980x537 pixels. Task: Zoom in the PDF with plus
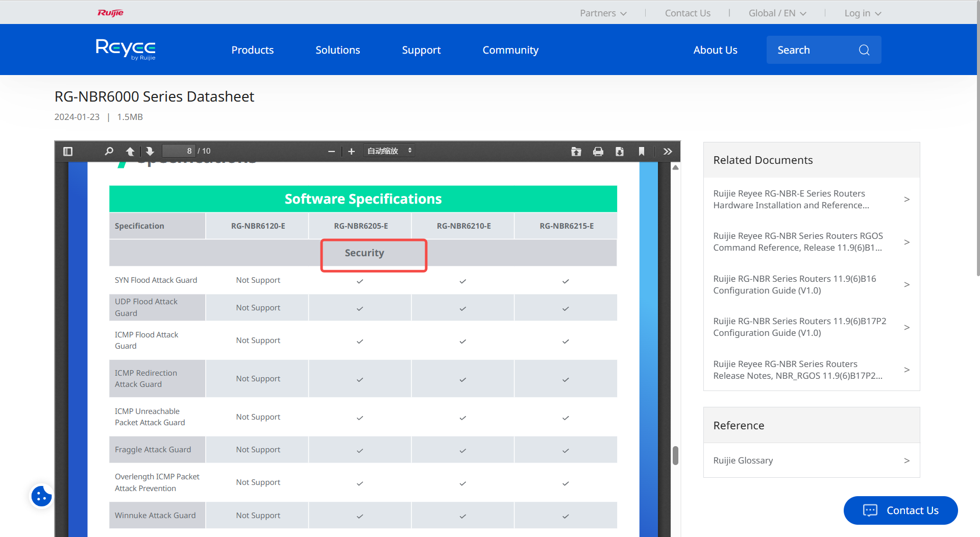(x=351, y=152)
